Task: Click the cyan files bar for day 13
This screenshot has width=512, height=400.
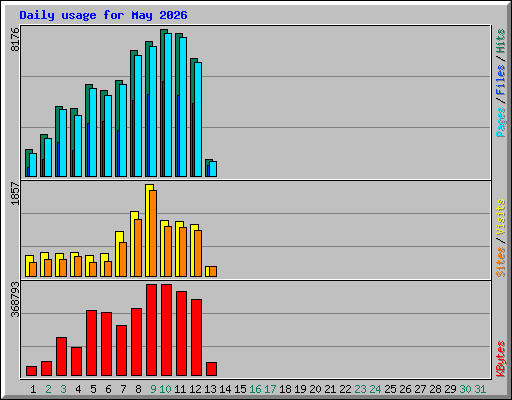Action: tap(213, 169)
